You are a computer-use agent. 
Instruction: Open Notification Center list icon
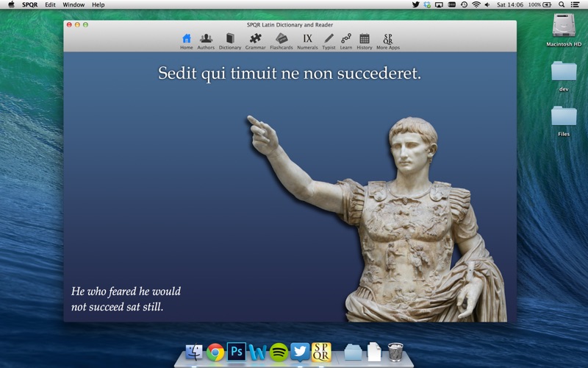(x=575, y=4)
